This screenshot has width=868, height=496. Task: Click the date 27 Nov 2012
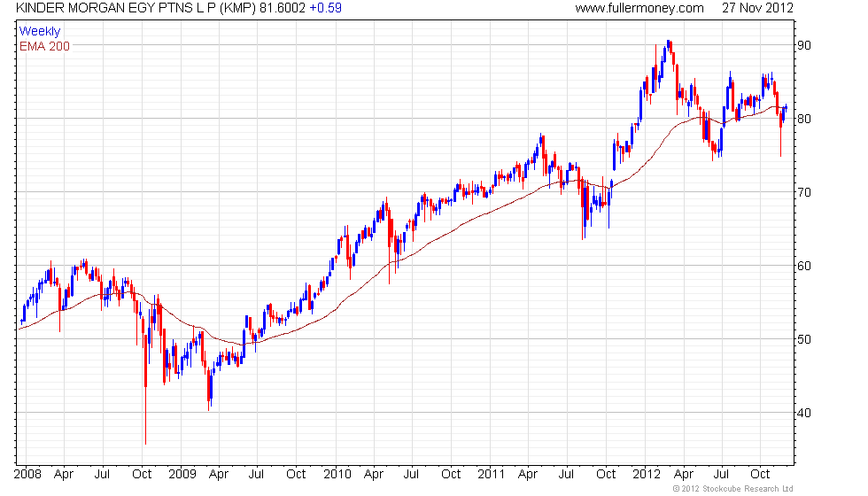tap(757, 8)
